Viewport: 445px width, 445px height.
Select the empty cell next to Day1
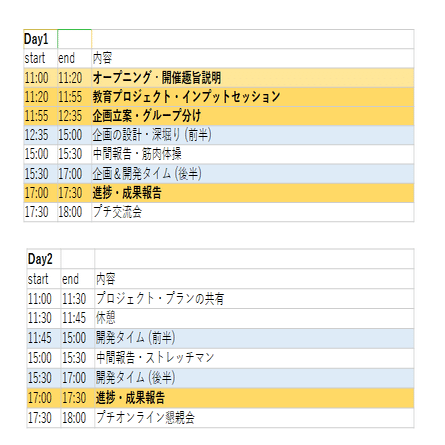[x=74, y=39]
